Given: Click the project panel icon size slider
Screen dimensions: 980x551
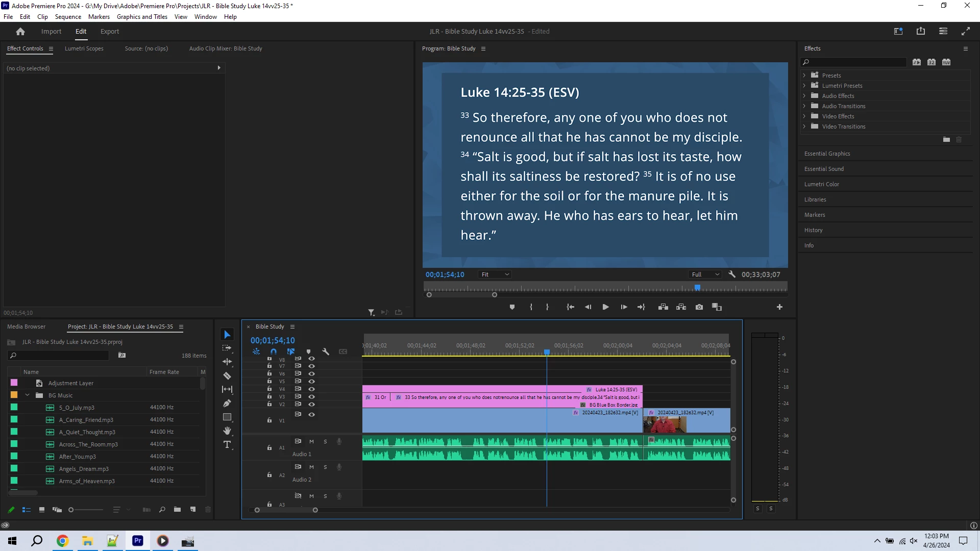Looking at the screenshot, I should 71,510.
